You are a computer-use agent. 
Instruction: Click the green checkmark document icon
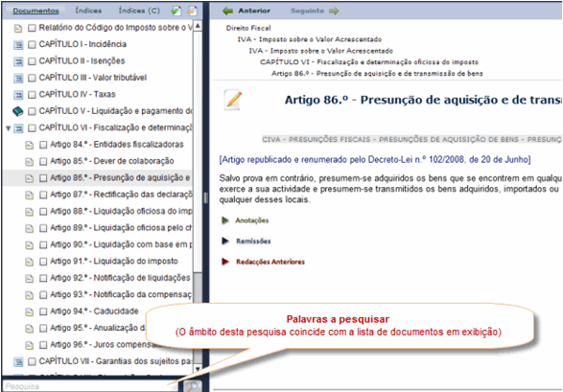click(176, 11)
